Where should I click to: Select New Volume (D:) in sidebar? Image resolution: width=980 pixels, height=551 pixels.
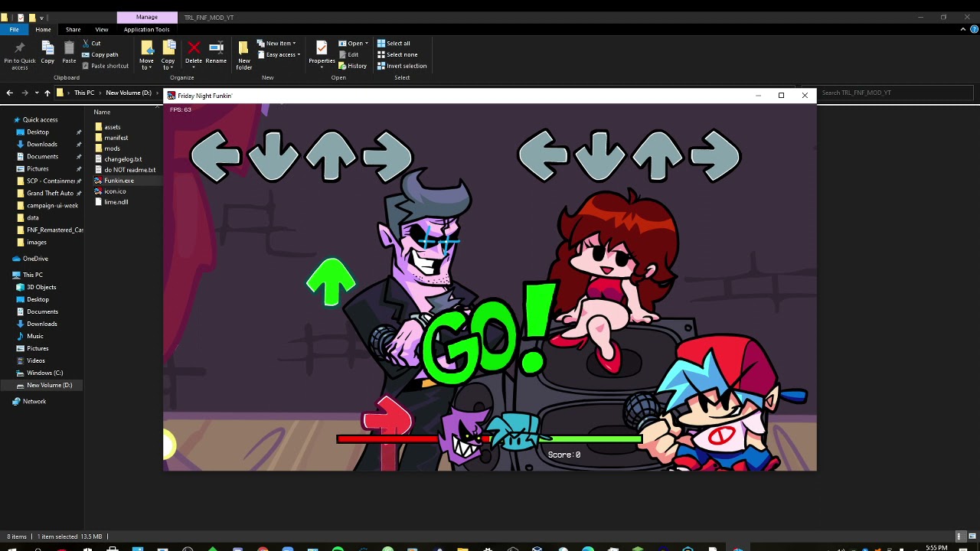pyautogui.click(x=49, y=385)
